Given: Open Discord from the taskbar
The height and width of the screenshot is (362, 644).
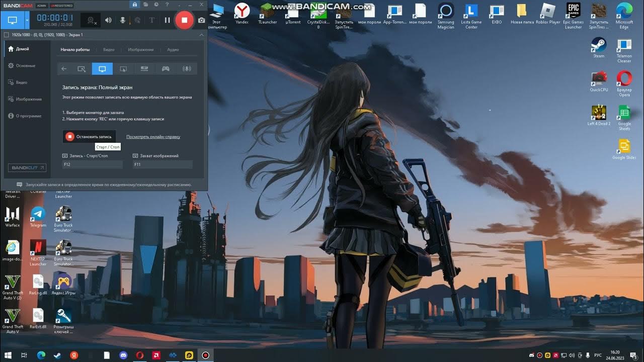Looking at the screenshot, I should tap(123, 355).
